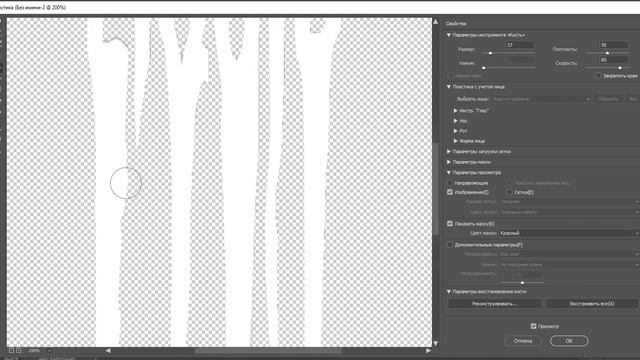Click the Скорость value field
Image resolution: width=640 pixels, height=360 pixels.
point(613,60)
